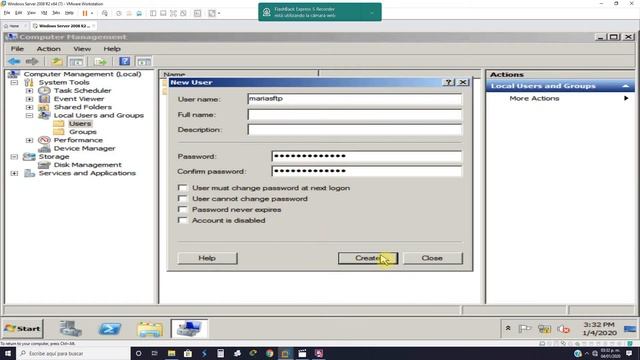Expand Performance tree node
The height and width of the screenshot is (360, 640).
pyautogui.click(x=29, y=140)
